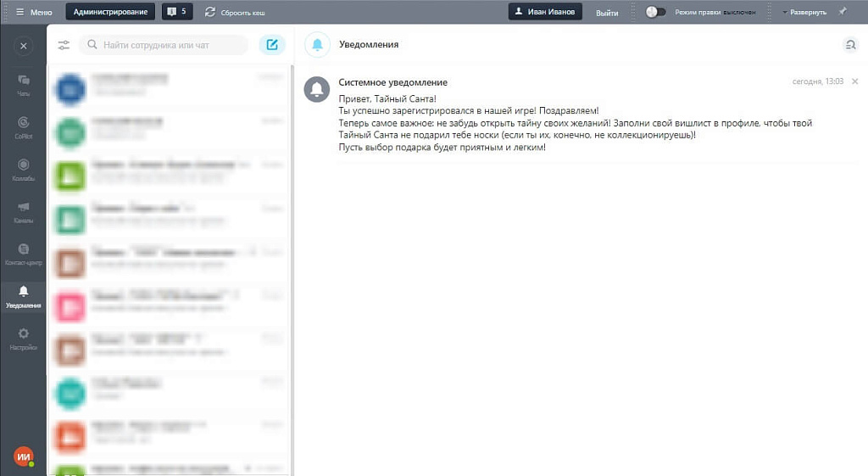Expand the Развернуть panel dropdown
Viewport: 868px width, 476px height.
(804, 12)
